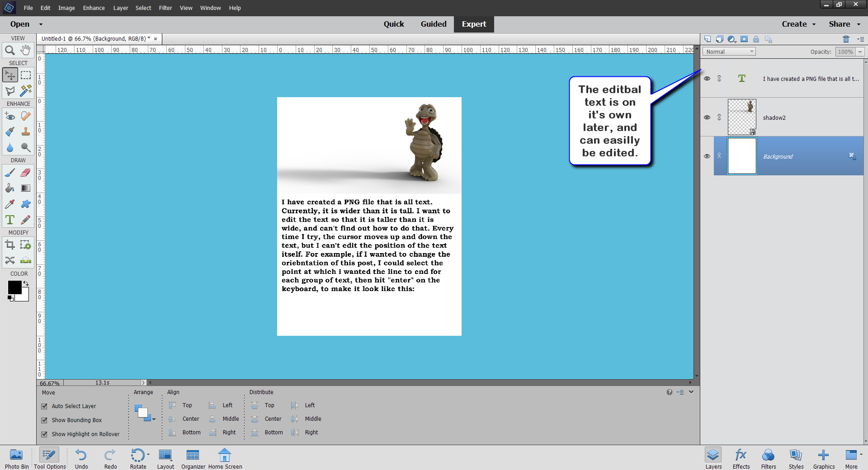Select the Crop tool
The height and width of the screenshot is (470, 868).
click(x=9, y=244)
